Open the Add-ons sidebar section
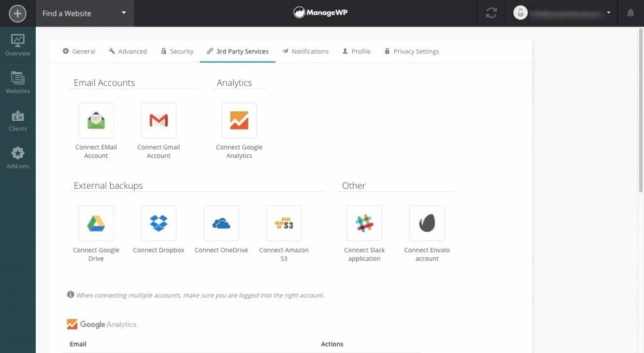 pos(18,158)
